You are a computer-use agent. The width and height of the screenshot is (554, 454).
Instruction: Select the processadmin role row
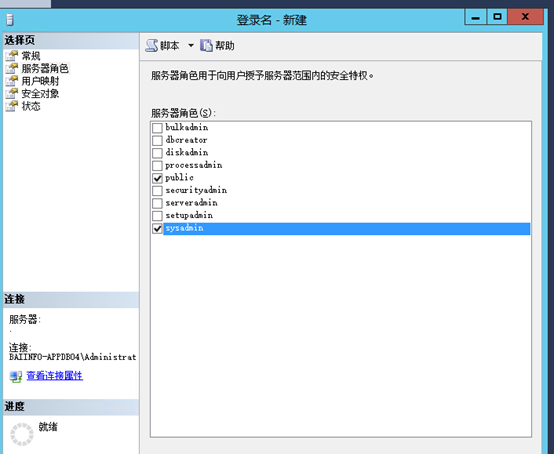[341, 165]
